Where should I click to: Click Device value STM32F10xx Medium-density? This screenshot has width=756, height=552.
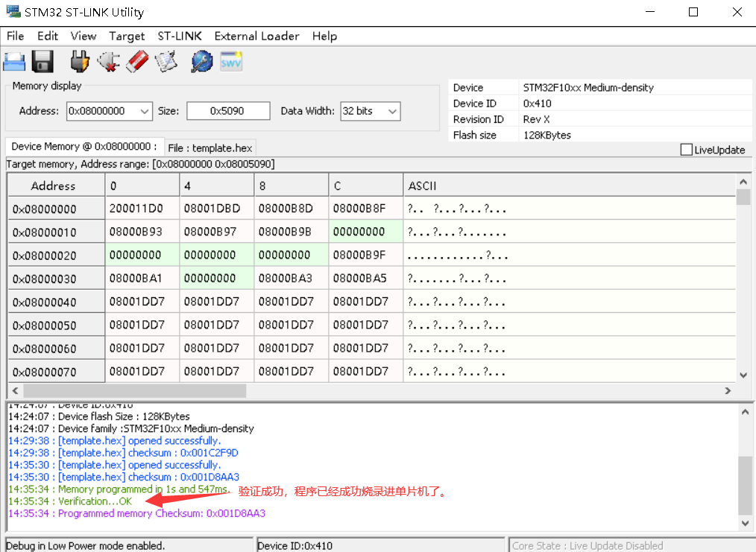coord(588,88)
